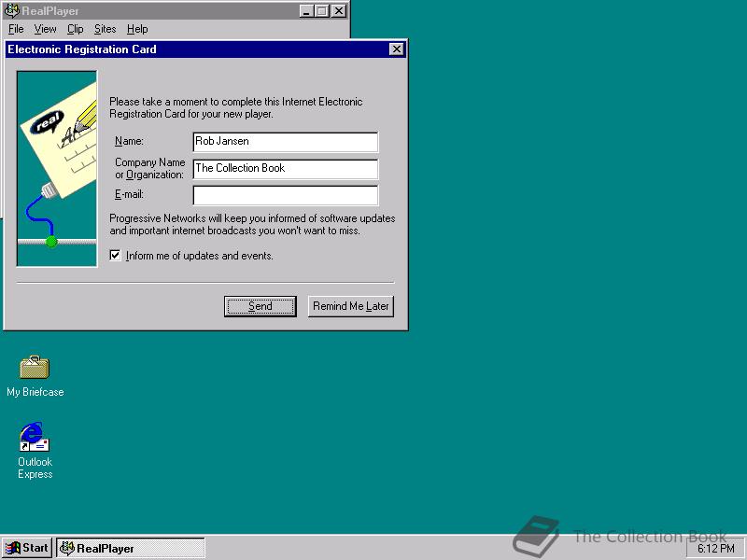Open the Sites menu in RealPlayer

105,29
